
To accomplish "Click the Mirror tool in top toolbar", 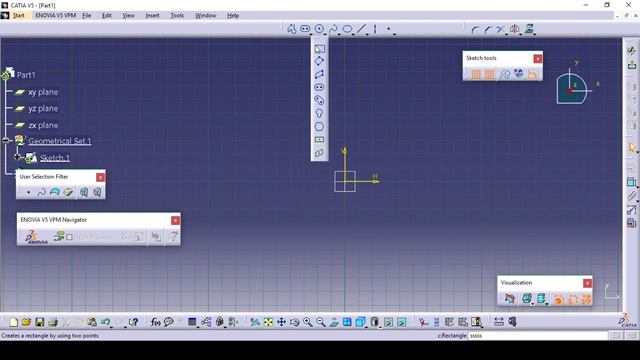I will 515,29.
